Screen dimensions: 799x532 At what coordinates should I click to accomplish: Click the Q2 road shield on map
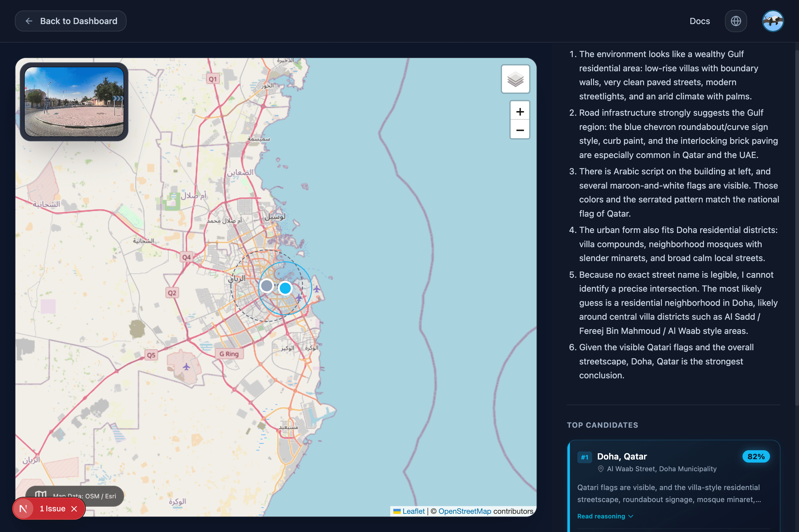(172, 293)
